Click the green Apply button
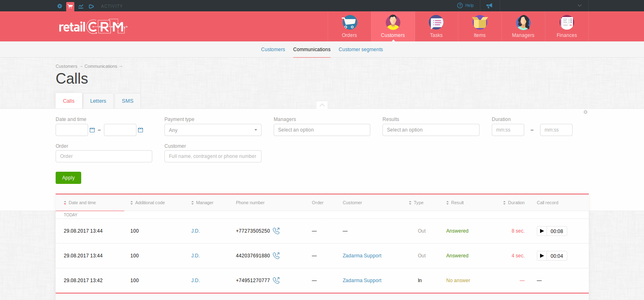 [68, 178]
